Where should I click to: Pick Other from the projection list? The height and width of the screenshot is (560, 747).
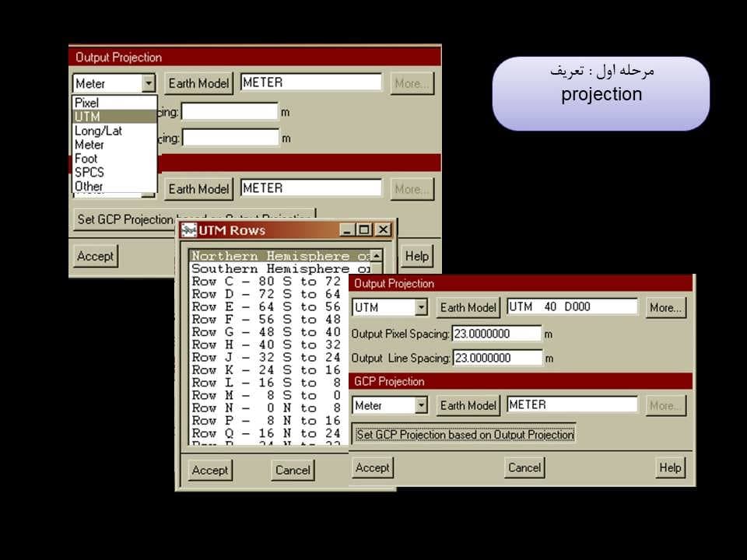tap(114, 186)
